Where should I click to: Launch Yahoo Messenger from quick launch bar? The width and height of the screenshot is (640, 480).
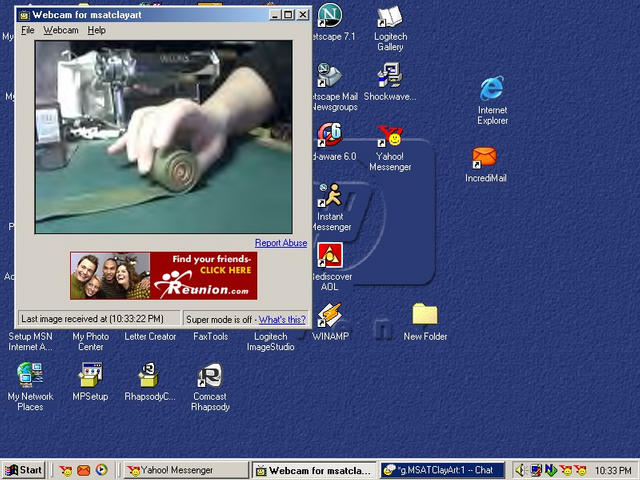tap(65, 470)
